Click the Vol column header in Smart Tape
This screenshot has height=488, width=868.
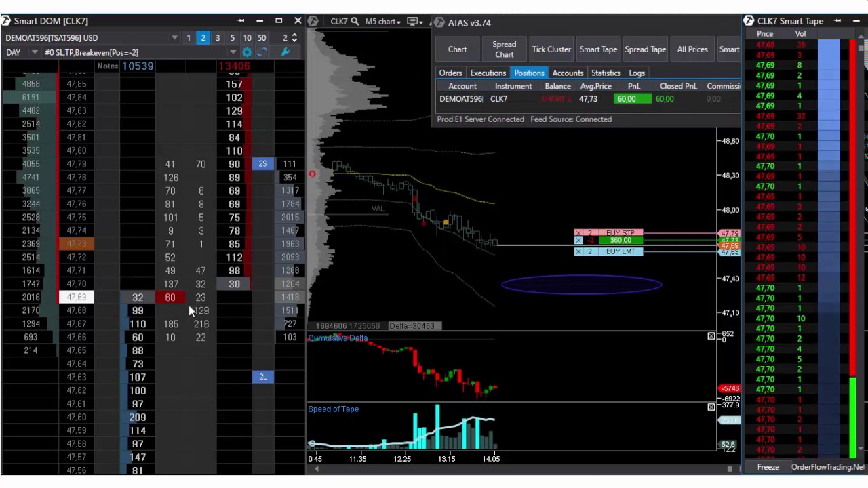(800, 34)
